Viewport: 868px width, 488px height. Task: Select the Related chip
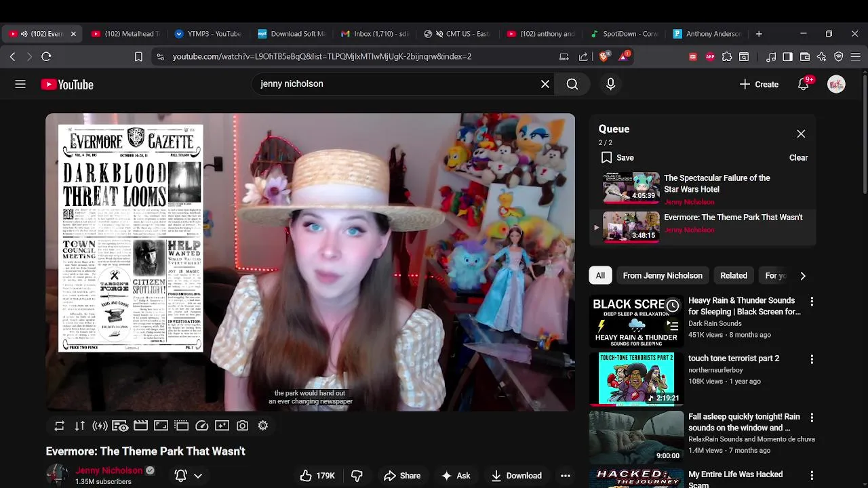(734, 276)
